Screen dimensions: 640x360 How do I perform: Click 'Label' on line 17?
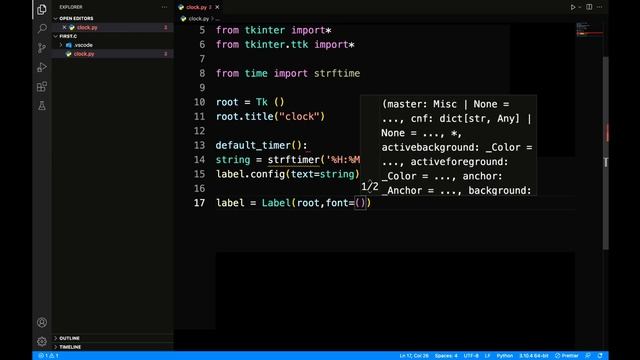[276, 203]
